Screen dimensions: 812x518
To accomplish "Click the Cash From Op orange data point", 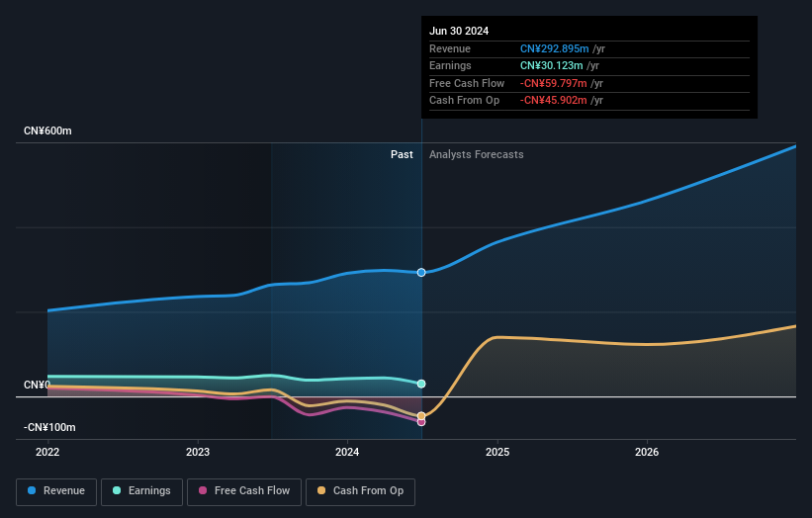I will point(421,416).
